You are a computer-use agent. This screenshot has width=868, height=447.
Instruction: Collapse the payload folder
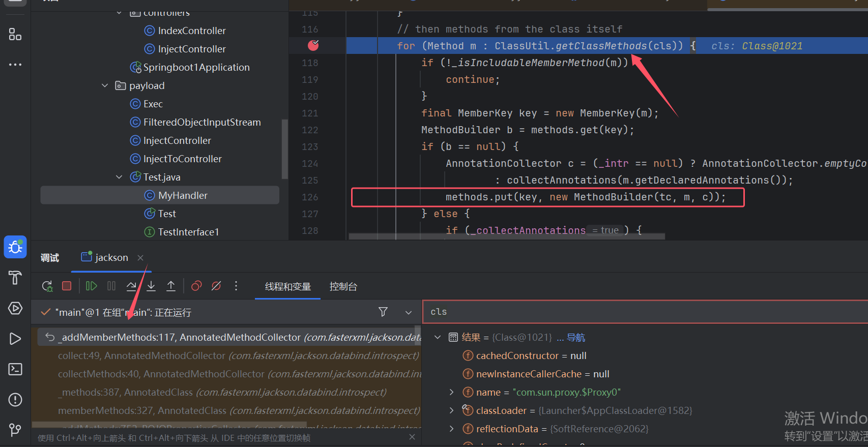pos(105,85)
